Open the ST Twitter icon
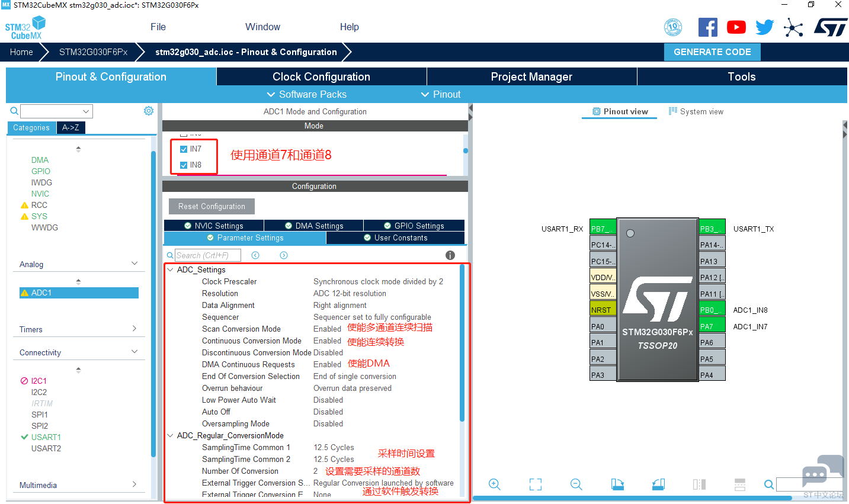Image resolution: width=849 pixels, height=504 pixels. pyautogui.click(x=765, y=27)
